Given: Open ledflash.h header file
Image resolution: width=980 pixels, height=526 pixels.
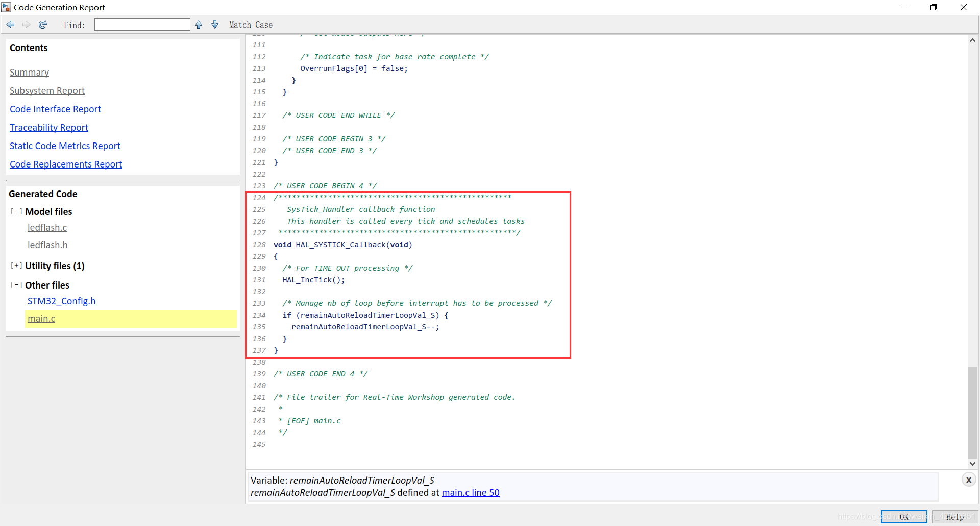Looking at the screenshot, I should 47,245.
